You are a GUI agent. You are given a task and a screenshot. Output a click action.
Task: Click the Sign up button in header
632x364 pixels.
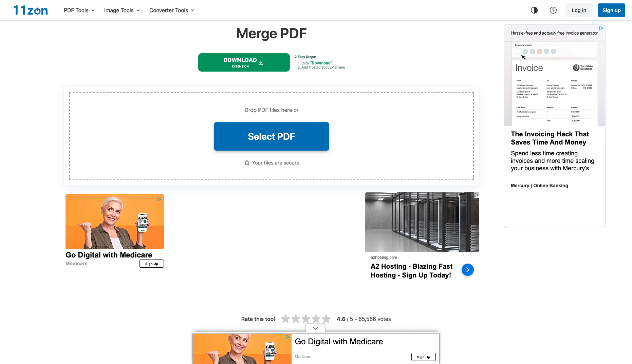[612, 10]
